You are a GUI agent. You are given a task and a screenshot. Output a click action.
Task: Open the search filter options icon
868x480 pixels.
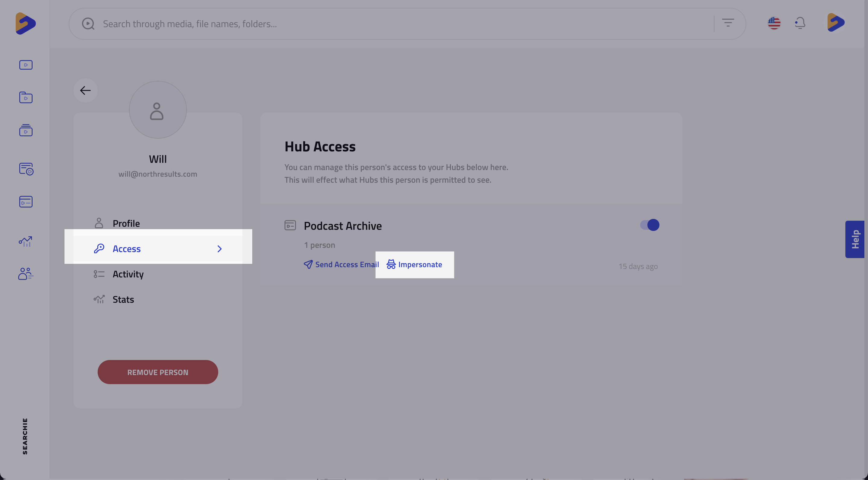tap(728, 23)
